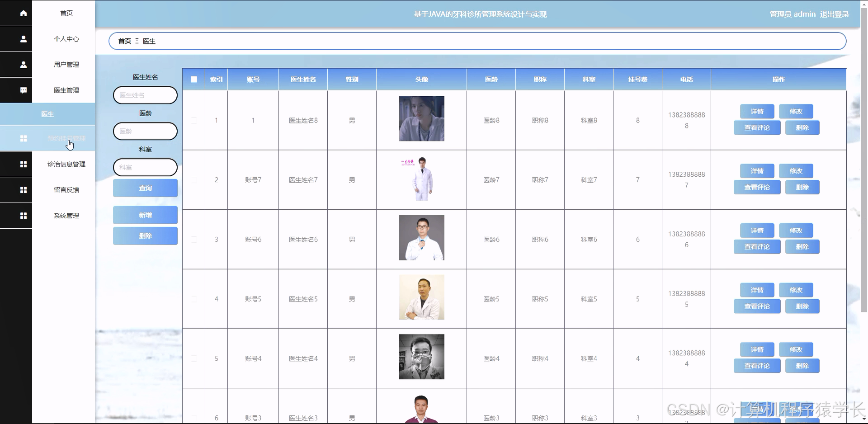Click 查看评论 for 医生姓名4
Screen dimensions: 868x424
tap(757, 366)
